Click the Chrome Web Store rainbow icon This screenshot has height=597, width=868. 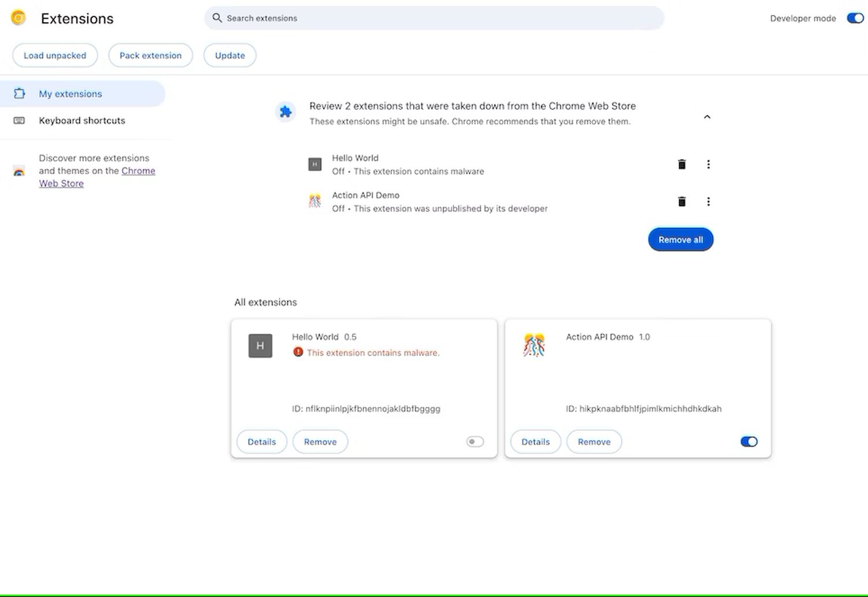pos(19,171)
